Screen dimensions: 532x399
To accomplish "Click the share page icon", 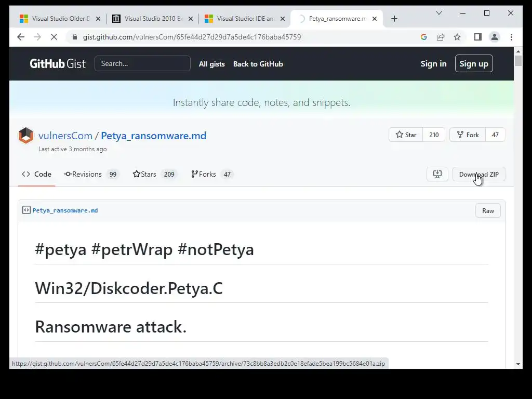I will point(441,37).
